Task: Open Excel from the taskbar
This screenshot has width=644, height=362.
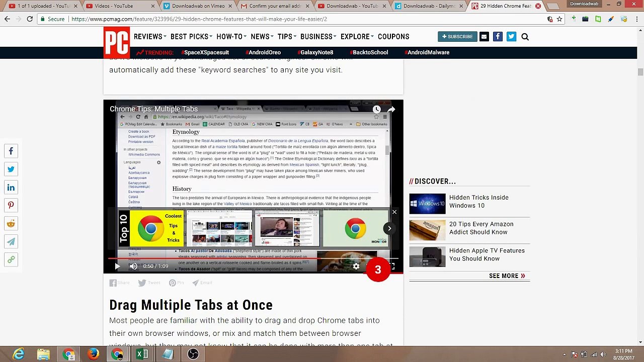Action: click(142, 354)
